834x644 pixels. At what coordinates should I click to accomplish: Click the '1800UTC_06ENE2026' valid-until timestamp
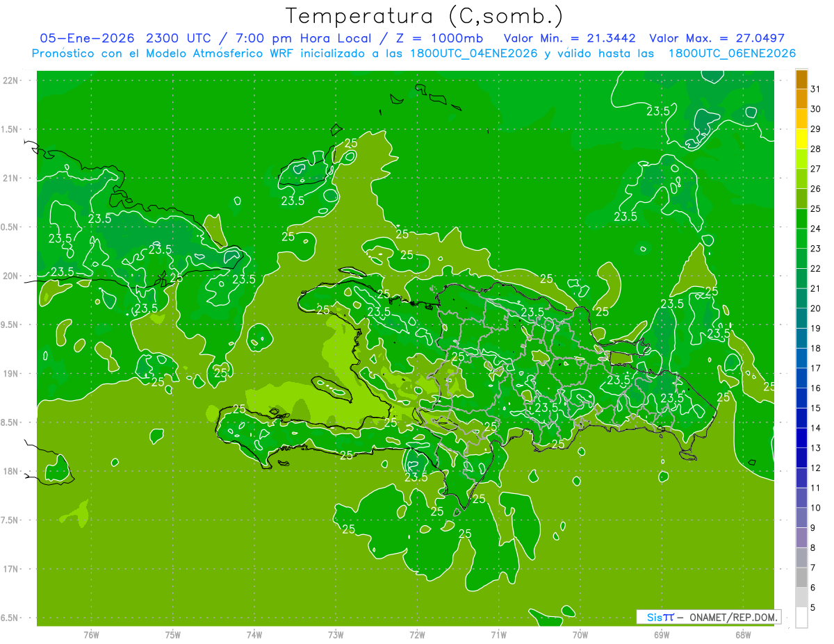[x=732, y=53]
